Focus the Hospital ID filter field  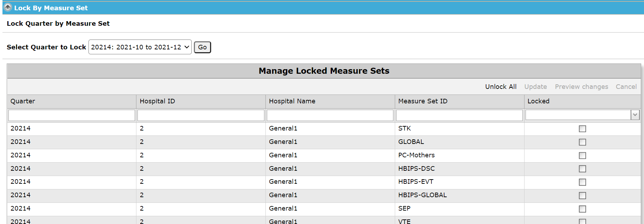(201, 115)
